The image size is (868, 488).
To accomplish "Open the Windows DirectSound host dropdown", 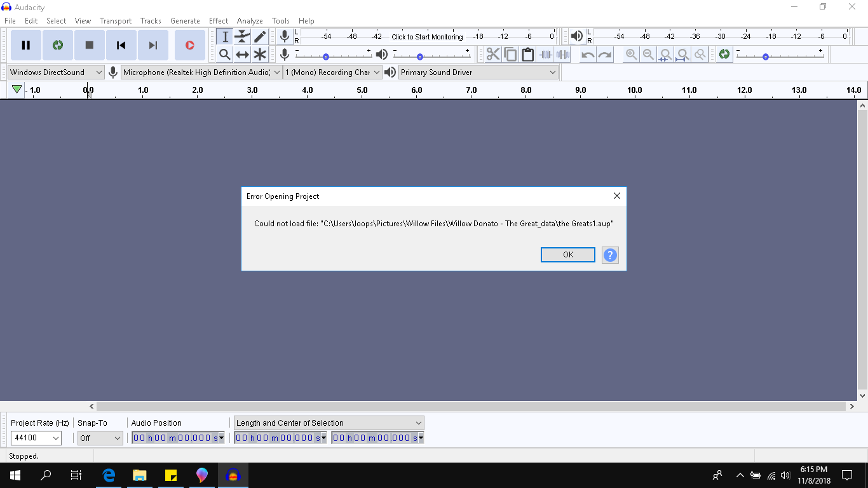I will coord(56,72).
